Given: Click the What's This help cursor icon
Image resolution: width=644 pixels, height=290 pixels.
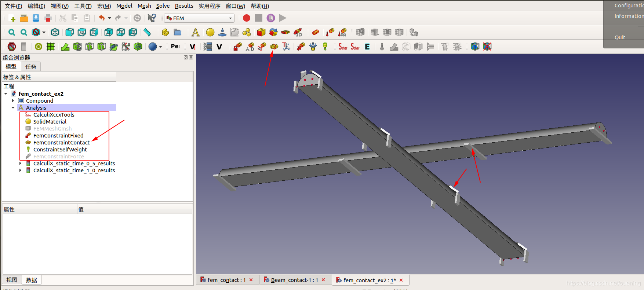Looking at the screenshot, I should point(152,18).
